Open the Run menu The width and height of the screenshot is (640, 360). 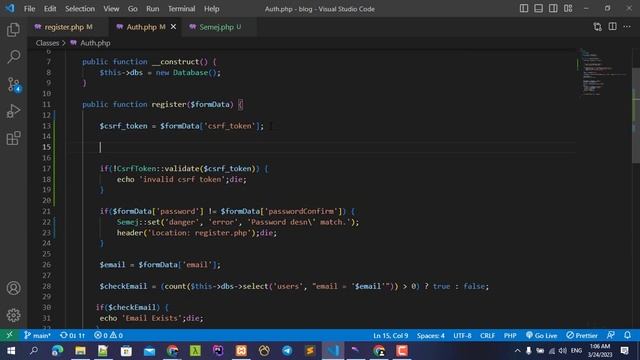153,9
